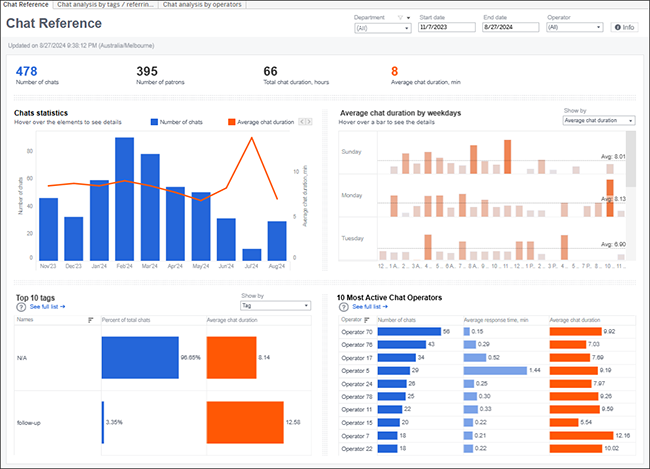Select the Feb'24 chat count bar
The height and width of the screenshot is (469, 650).
124,199
